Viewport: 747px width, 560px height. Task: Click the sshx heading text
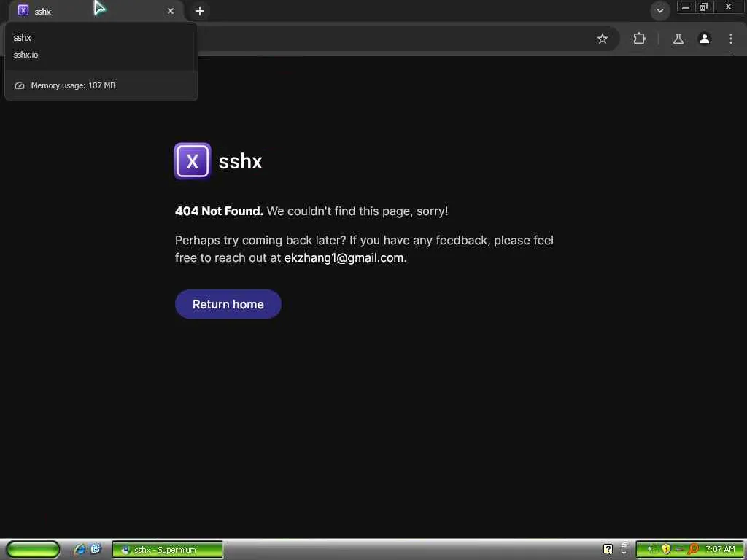[x=240, y=161]
